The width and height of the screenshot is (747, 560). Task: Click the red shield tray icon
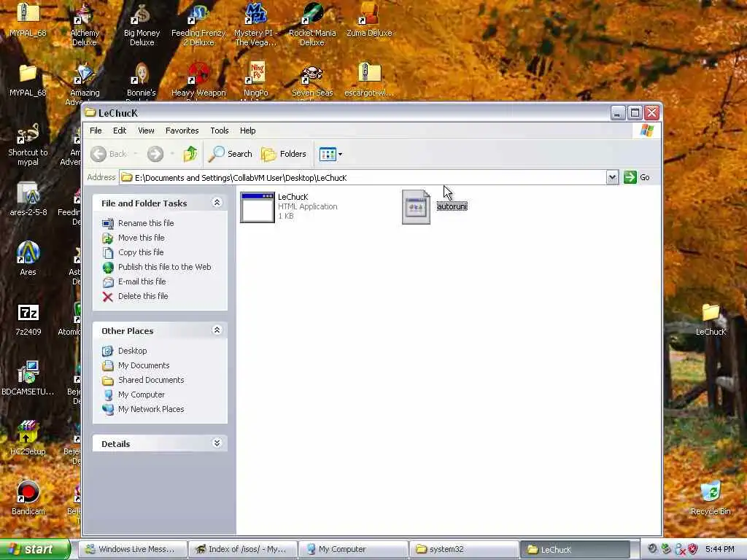pos(693,549)
